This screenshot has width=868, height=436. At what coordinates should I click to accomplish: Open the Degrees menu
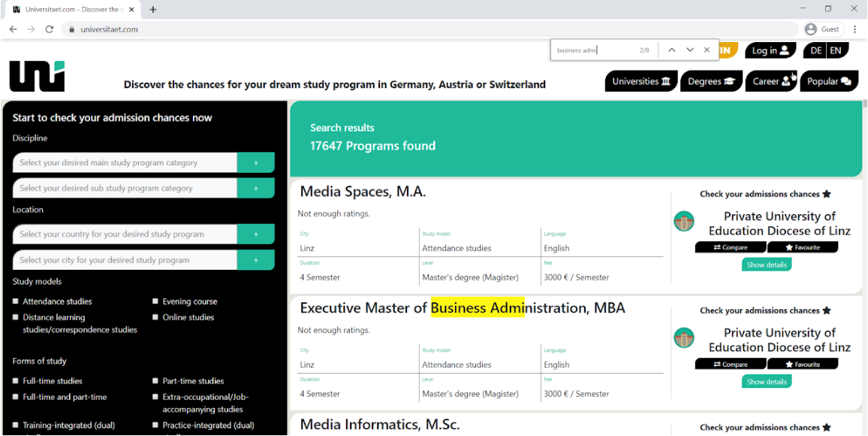pyautogui.click(x=711, y=81)
